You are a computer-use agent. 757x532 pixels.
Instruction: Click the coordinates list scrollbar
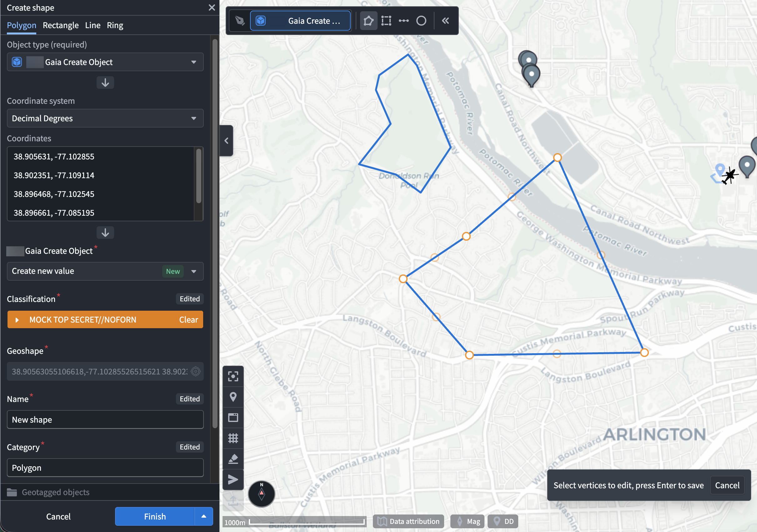click(199, 176)
